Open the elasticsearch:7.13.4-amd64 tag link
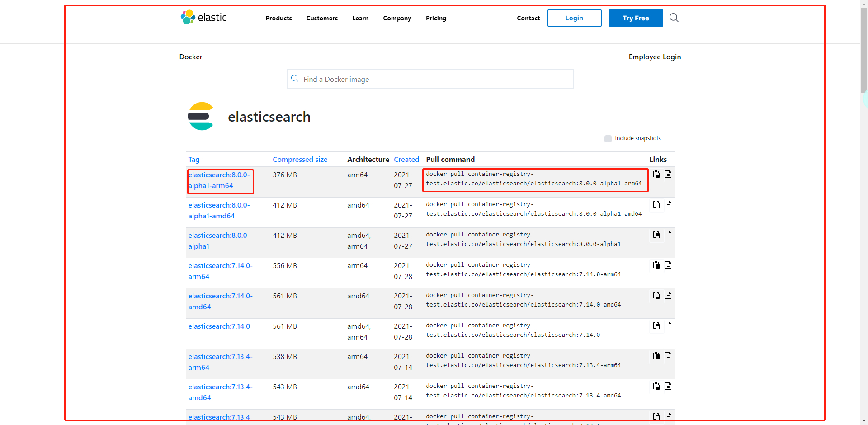 click(x=220, y=392)
